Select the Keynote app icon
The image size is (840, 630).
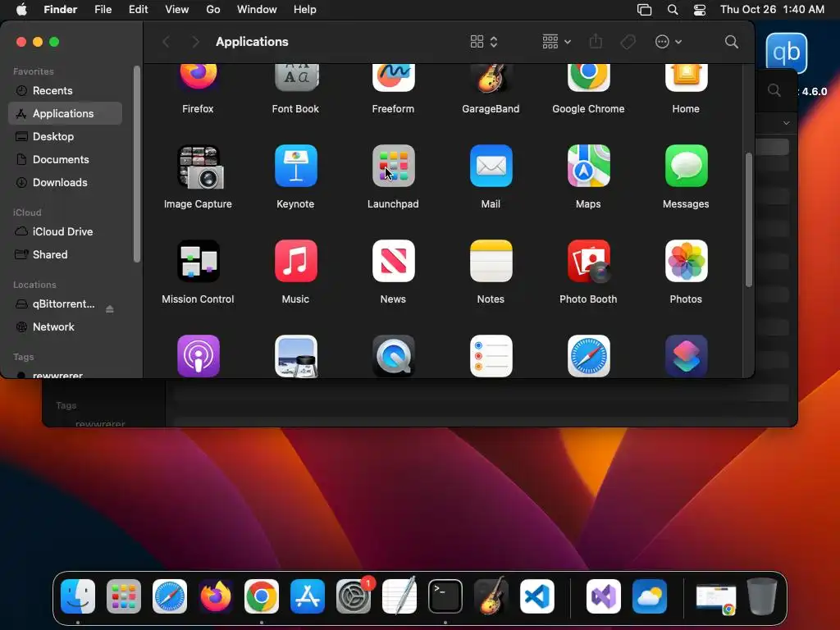[x=295, y=166]
